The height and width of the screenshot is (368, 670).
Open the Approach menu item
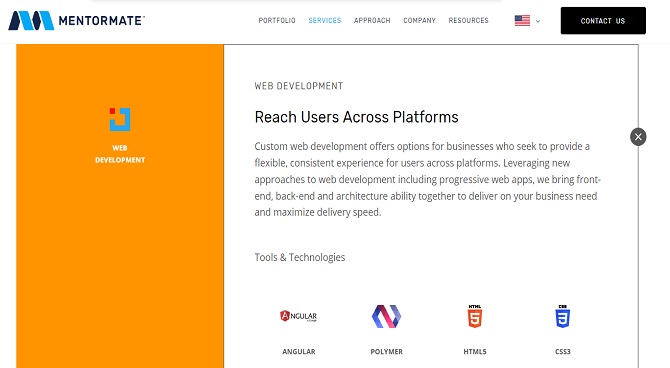click(372, 21)
